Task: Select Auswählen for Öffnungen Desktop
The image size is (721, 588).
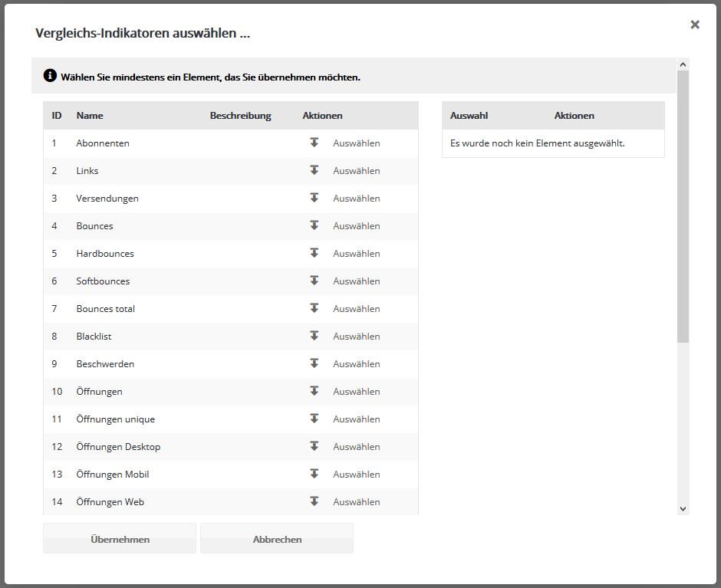Action: click(356, 447)
